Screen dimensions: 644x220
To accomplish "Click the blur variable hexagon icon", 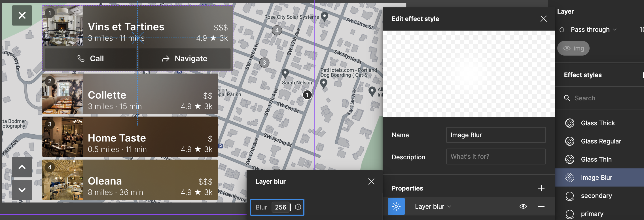I will tap(298, 207).
